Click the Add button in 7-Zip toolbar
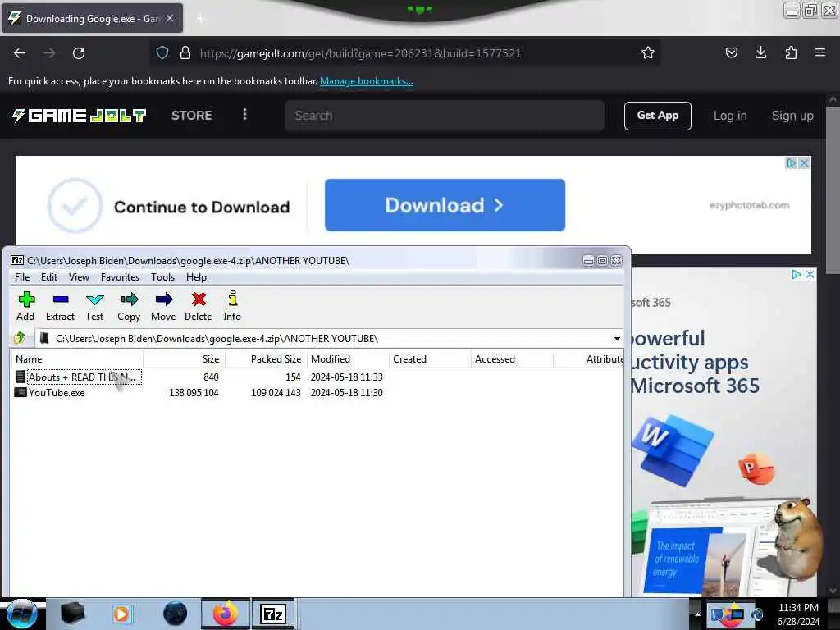Screen dimensions: 840x630 (x=25, y=307)
